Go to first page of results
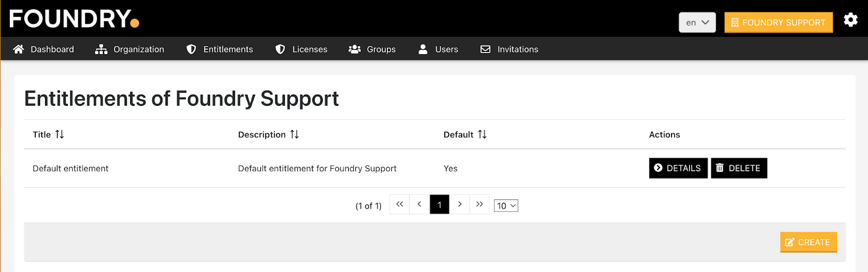Image resolution: width=868 pixels, height=272 pixels. pyautogui.click(x=400, y=204)
